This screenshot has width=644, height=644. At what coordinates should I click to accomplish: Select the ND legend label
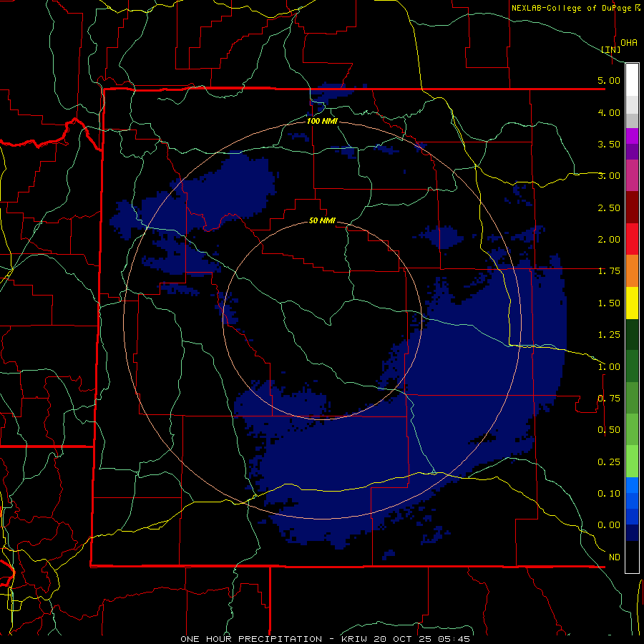[x=615, y=557]
